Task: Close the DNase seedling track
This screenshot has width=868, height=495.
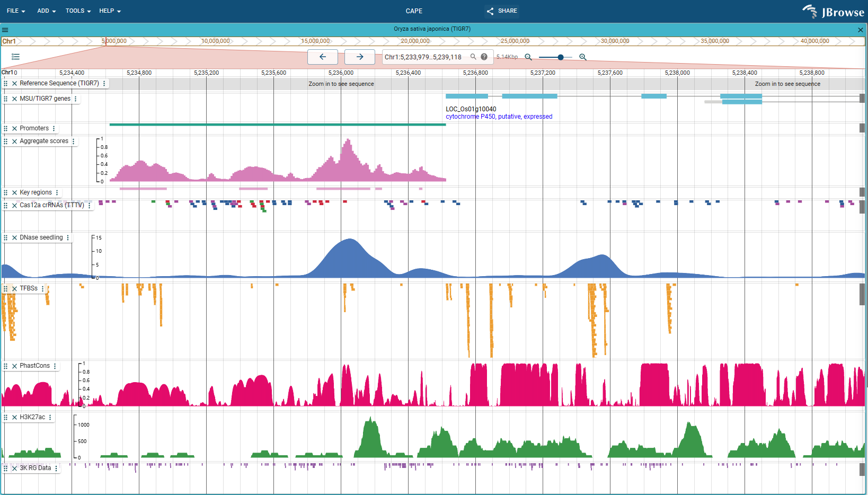Action: point(14,238)
